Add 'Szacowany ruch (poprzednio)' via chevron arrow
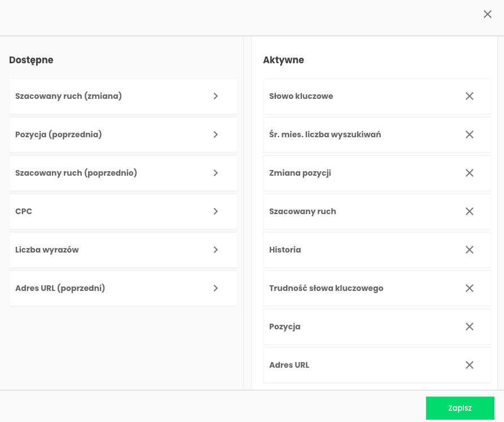The image size is (504, 422). click(216, 173)
